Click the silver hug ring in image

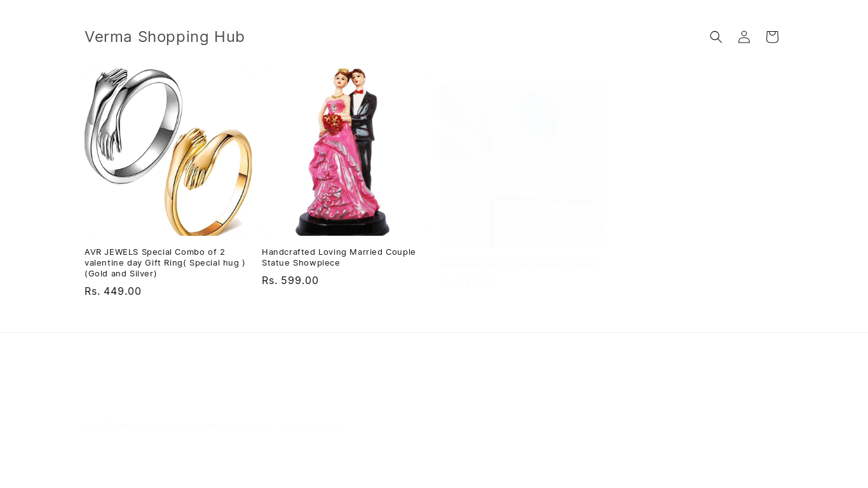coord(133,126)
